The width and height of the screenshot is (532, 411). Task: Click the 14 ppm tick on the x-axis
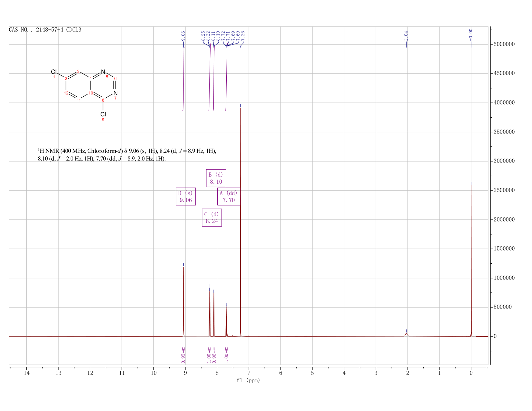tap(26, 373)
